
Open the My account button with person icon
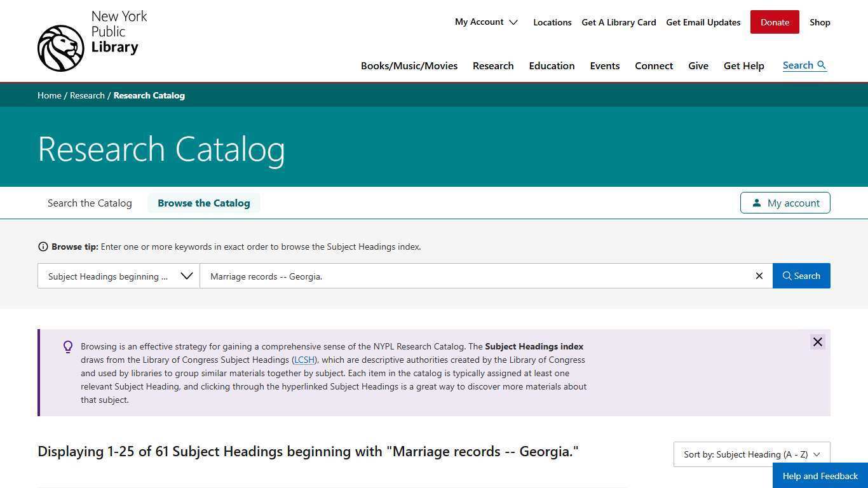point(785,203)
